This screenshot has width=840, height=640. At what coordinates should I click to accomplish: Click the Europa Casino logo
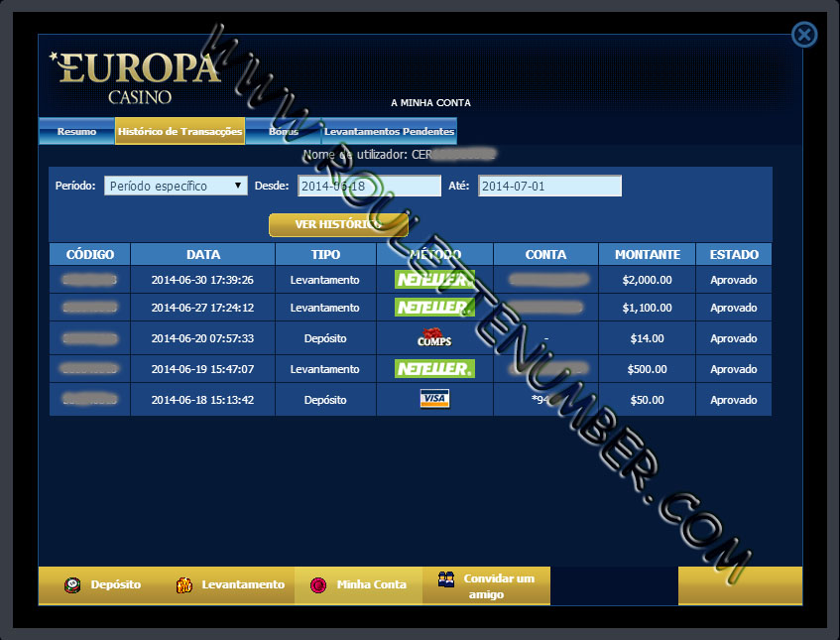point(135,77)
